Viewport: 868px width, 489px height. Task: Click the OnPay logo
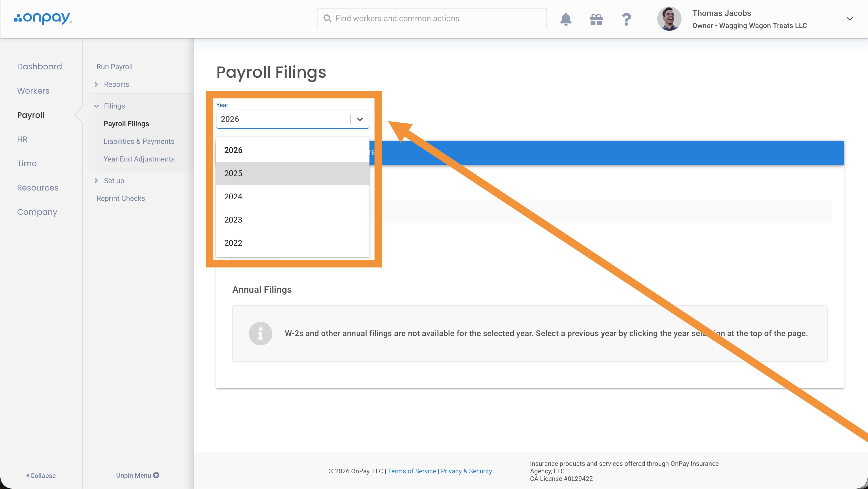coord(43,18)
